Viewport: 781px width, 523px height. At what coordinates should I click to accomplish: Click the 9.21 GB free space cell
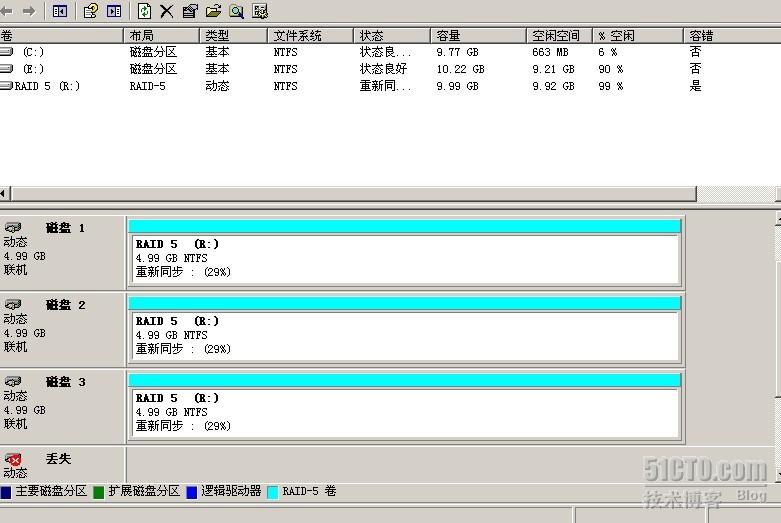tap(553, 69)
